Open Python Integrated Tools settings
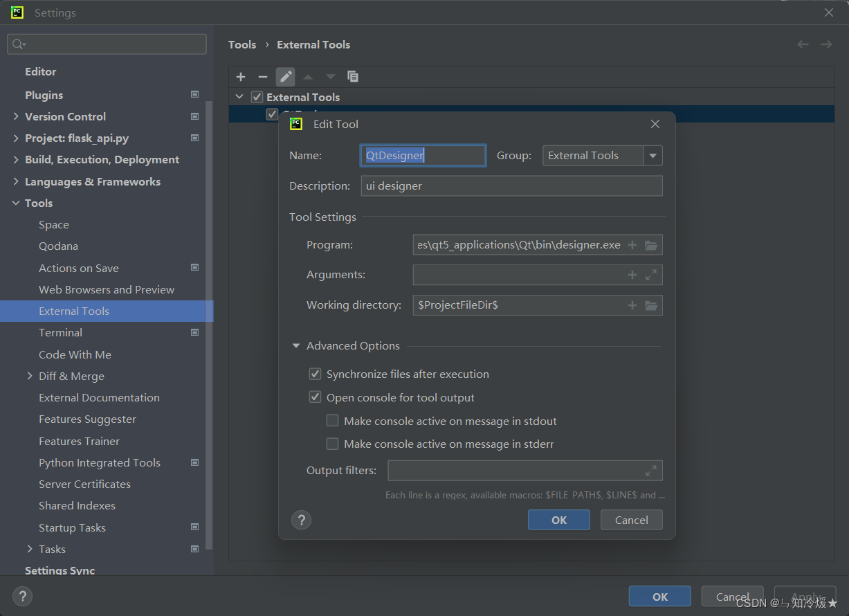Screen dimensions: 849x616 tap(100, 463)
